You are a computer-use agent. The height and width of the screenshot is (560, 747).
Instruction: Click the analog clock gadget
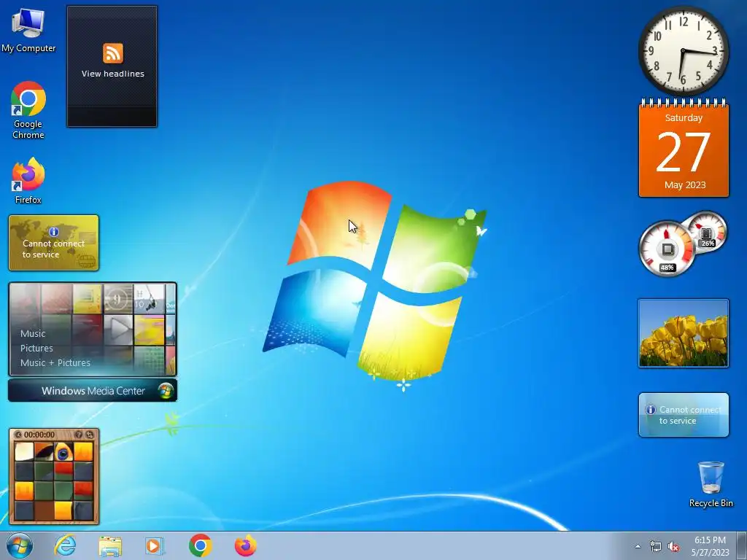click(x=683, y=50)
